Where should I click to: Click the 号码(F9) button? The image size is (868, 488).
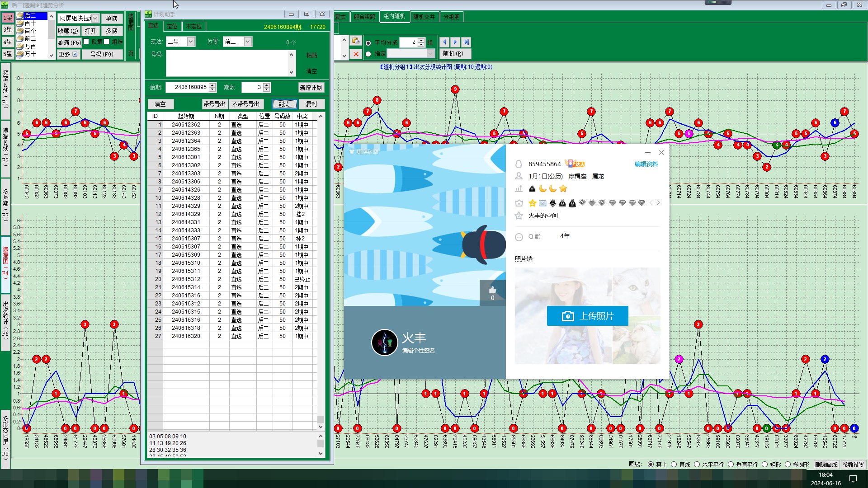pyautogui.click(x=102, y=54)
